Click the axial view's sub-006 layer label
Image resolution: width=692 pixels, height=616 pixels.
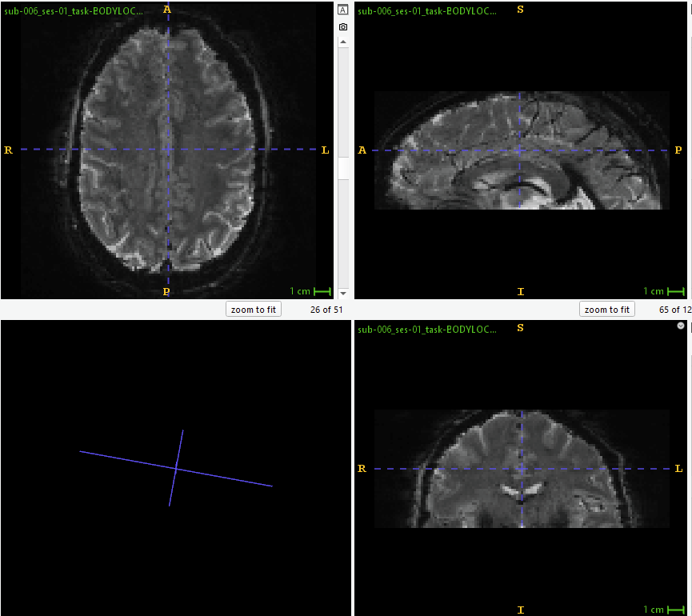click(74, 11)
